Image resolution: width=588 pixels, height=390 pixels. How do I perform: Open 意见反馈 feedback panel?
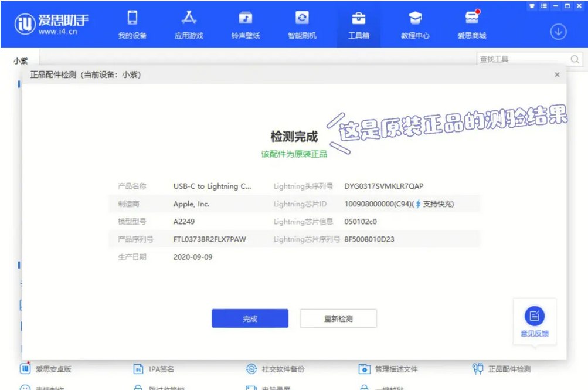tap(535, 322)
